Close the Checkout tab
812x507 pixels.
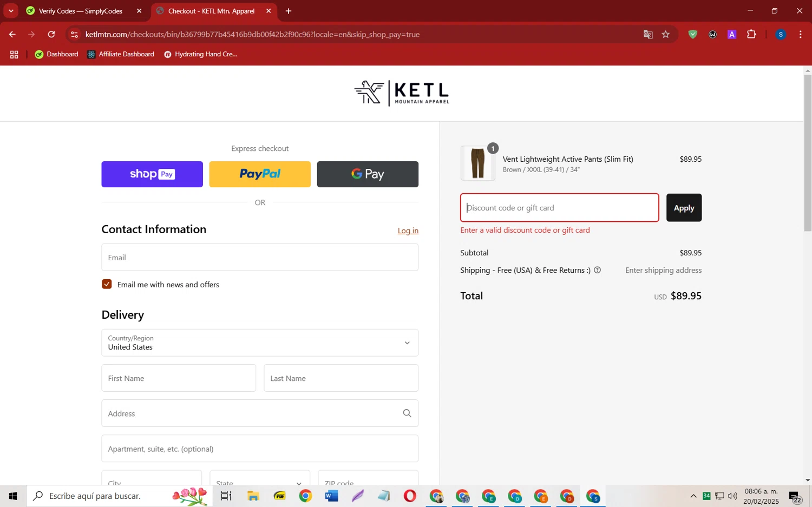click(x=269, y=11)
